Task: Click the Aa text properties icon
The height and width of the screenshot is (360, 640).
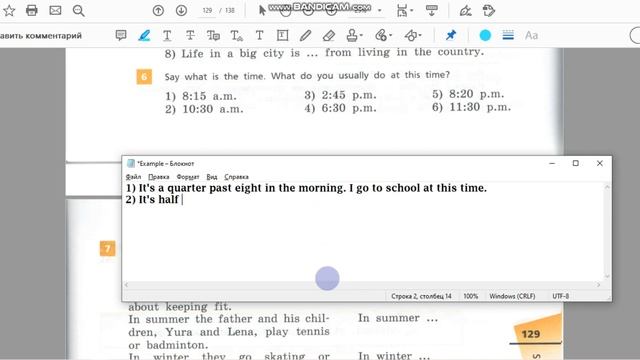Action: point(531,36)
